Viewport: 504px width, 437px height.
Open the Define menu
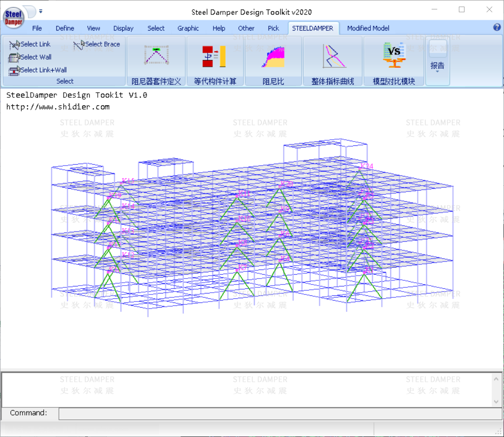tap(65, 28)
